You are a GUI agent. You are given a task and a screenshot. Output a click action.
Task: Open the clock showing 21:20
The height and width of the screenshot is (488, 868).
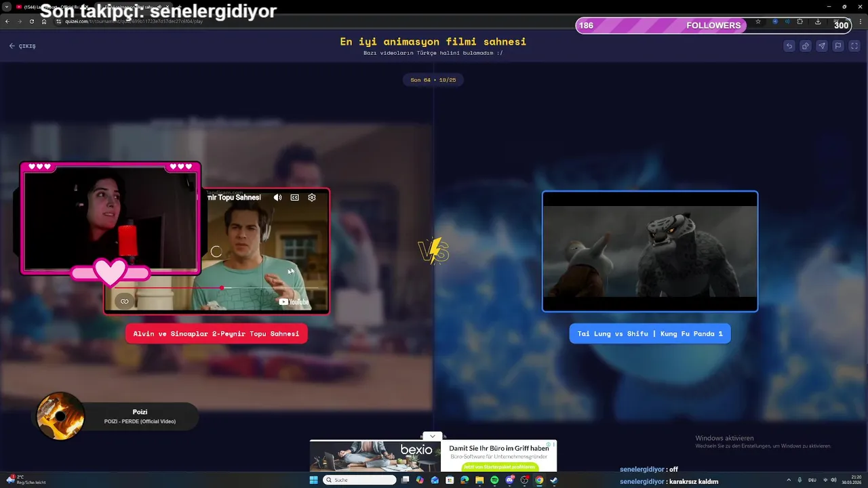click(851, 480)
